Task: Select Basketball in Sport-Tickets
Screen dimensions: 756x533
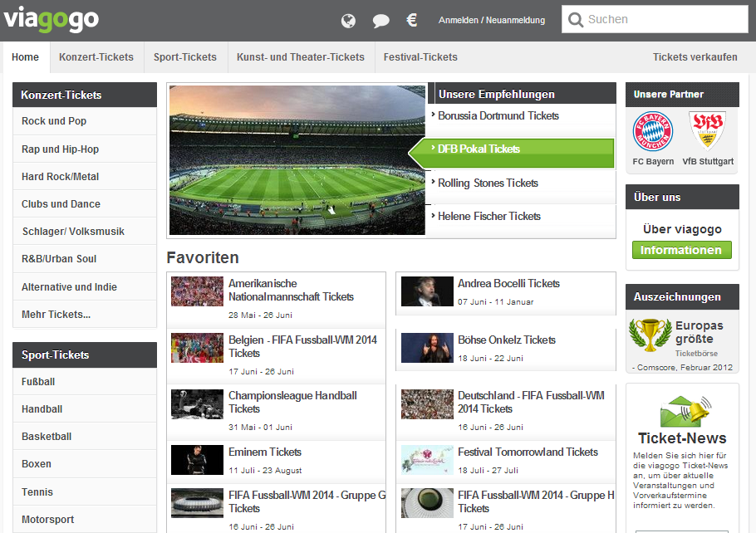Action: click(x=85, y=436)
